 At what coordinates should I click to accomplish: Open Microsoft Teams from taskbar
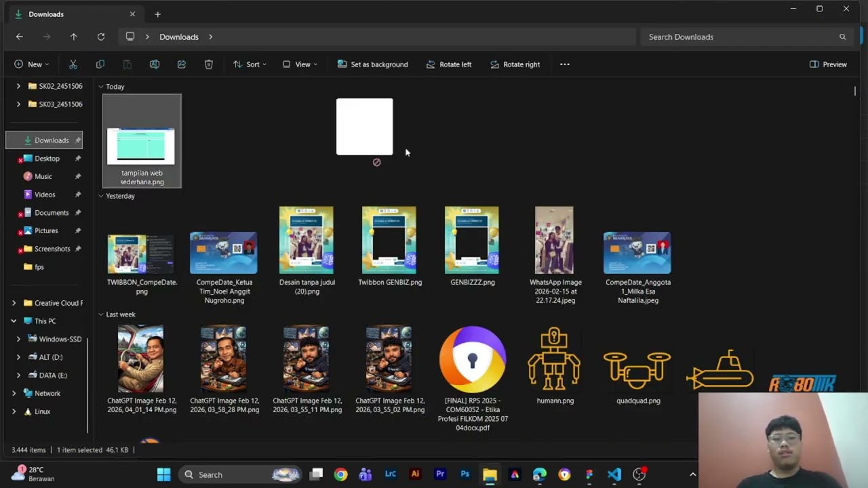pyautogui.click(x=366, y=474)
